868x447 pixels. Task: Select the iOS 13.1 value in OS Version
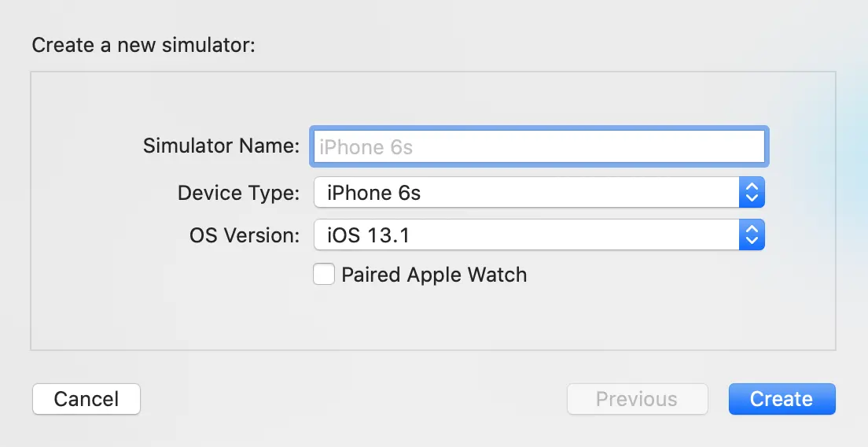pyautogui.click(x=368, y=235)
